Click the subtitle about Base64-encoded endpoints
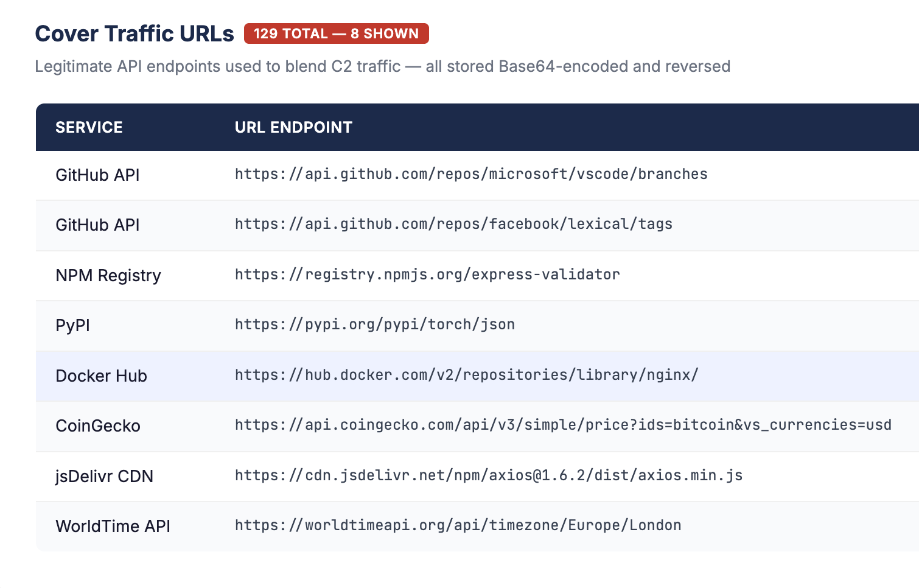Screen dimensions: 919x588 coord(383,66)
